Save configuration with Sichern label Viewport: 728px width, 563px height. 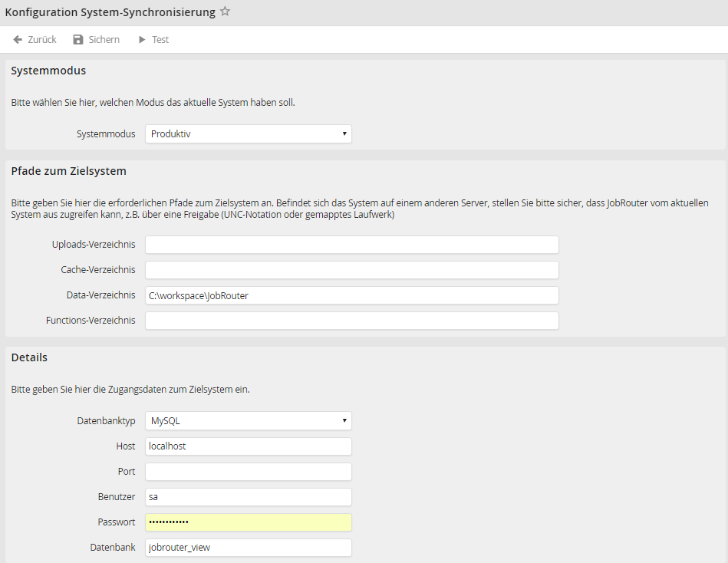[104, 39]
